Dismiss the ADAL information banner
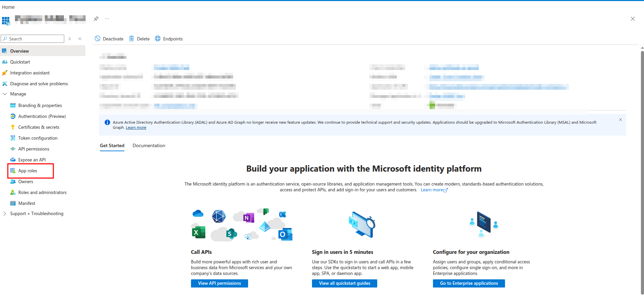 [621, 120]
